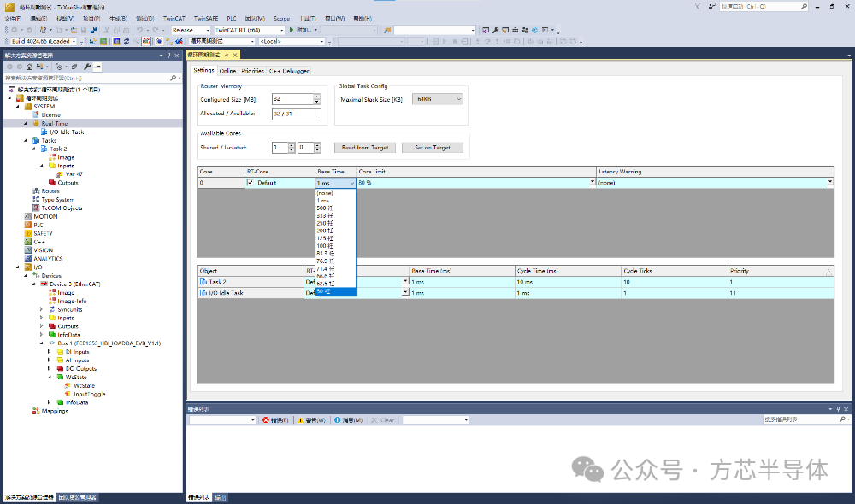Open the Core Limit 80 % dropdown

click(x=593, y=182)
